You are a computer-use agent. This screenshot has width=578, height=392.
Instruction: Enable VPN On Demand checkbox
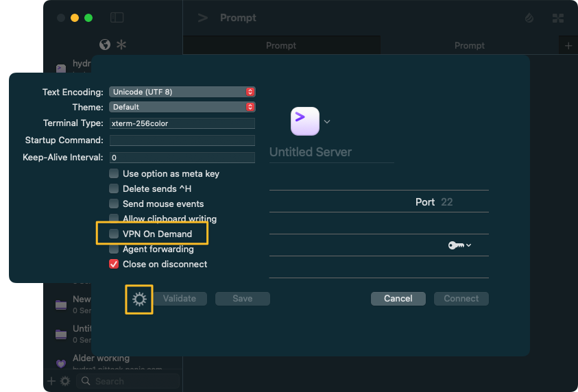click(x=114, y=234)
